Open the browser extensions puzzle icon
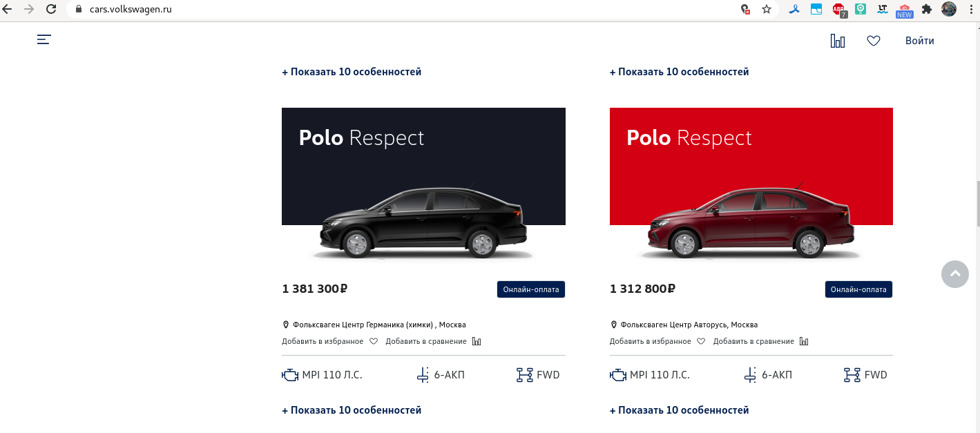980x433 pixels. [x=927, y=10]
